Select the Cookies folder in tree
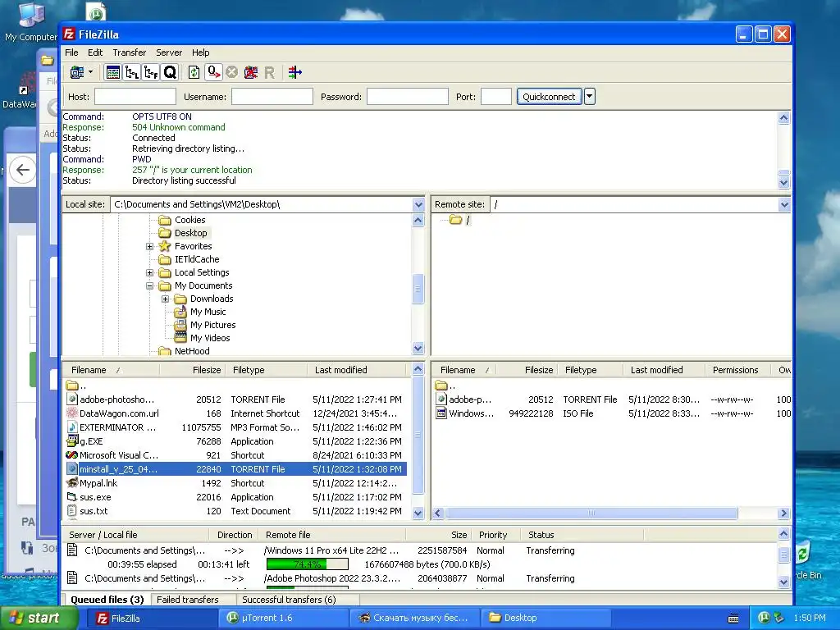The height and width of the screenshot is (630, 840). click(x=189, y=220)
